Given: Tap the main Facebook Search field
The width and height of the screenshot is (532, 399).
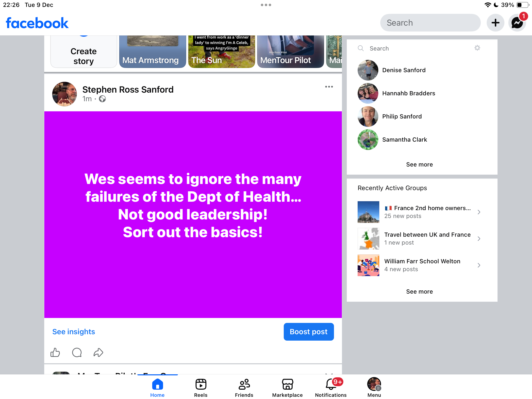Looking at the screenshot, I should pos(430,23).
